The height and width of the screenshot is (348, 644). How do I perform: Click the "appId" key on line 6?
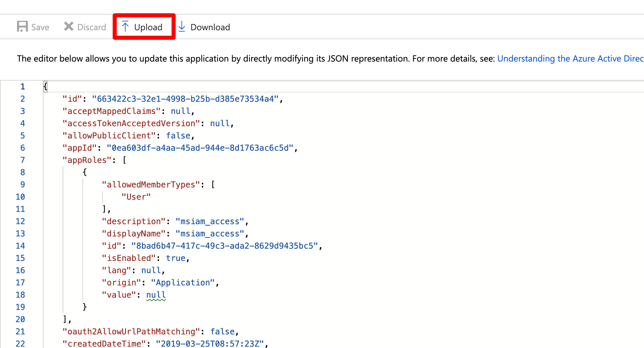(x=80, y=148)
